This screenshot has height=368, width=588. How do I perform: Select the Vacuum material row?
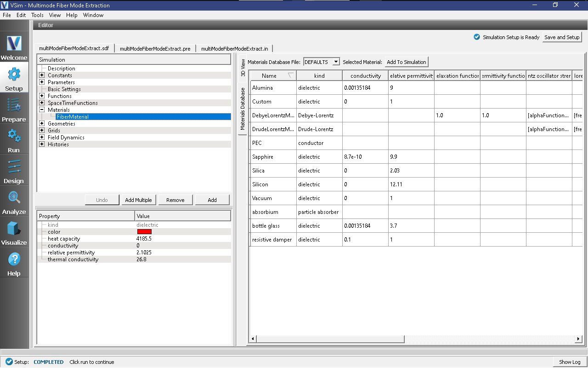click(416, 198)
